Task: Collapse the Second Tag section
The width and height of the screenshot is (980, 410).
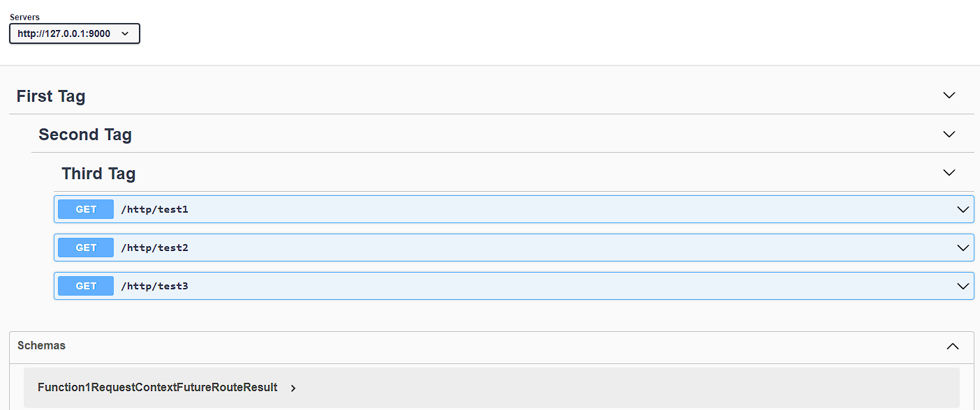Action: (x=949, y=134)
